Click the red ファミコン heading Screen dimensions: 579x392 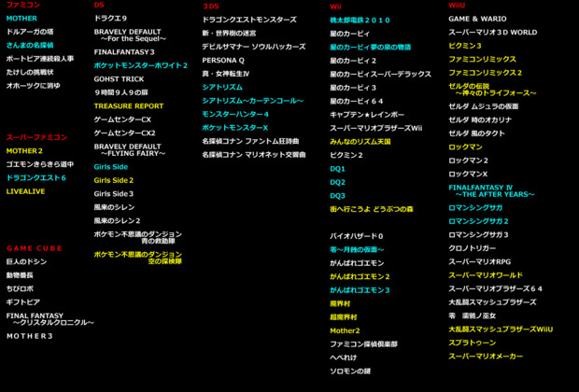tap(23, 5)
